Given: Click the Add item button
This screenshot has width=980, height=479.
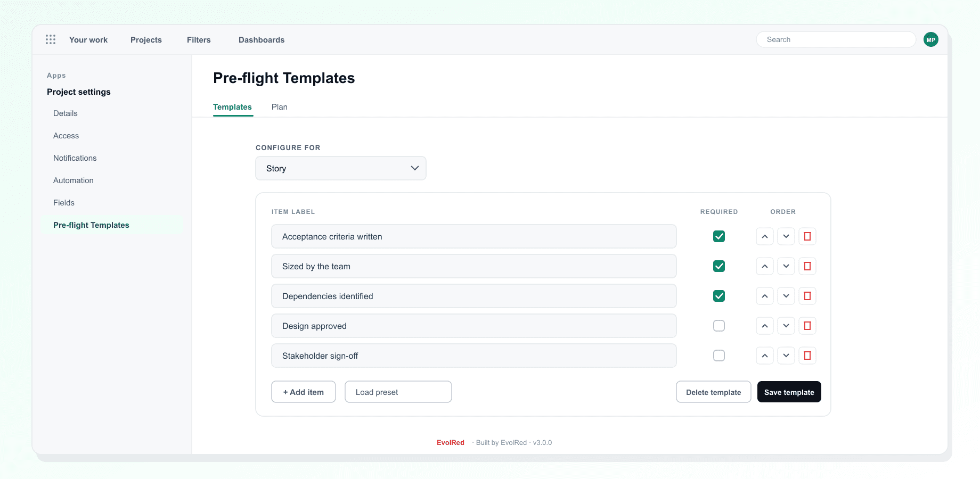Looking at the screenshot, I should point(304,392).
